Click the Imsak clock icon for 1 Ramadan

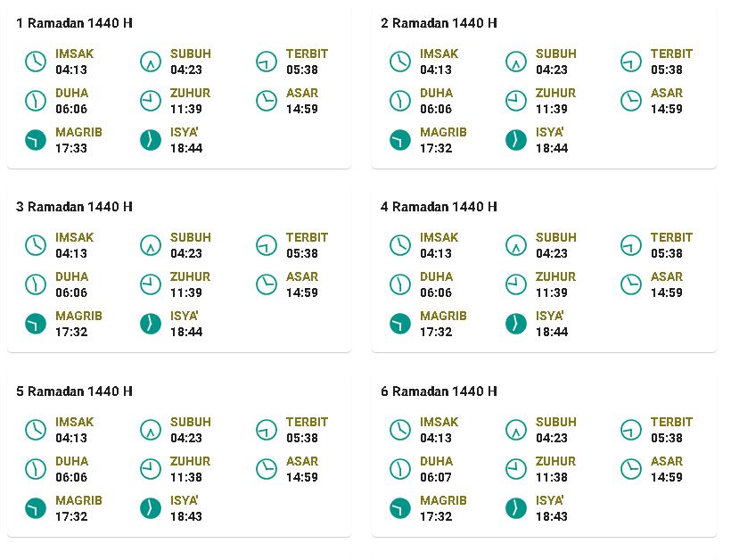coord(36,62)
